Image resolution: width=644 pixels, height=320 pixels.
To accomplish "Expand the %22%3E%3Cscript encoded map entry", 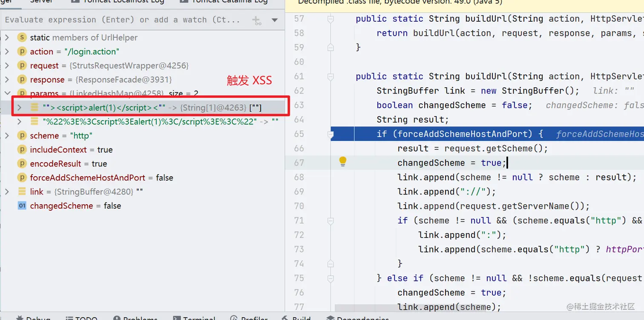I will click(19, 122).
